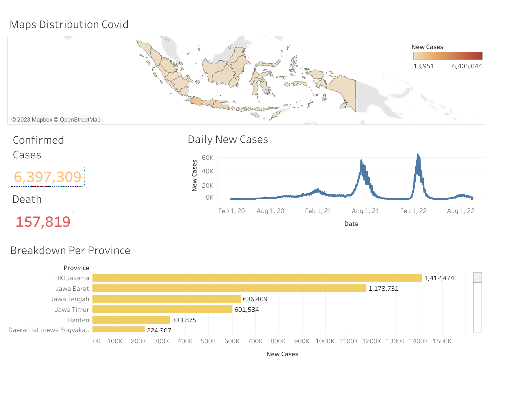Click the mid-2021 peak in Daily New Cases
The width and height of the screenshot is (525, 420).
[361, 161]
